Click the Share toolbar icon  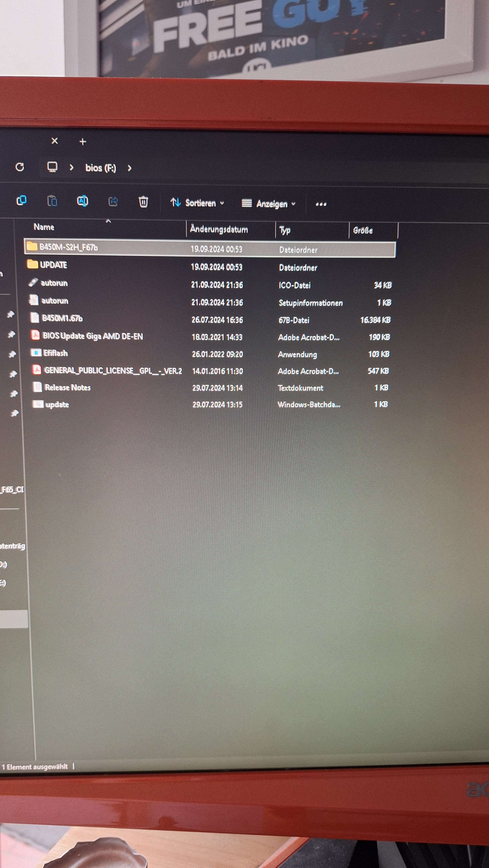(113, 201)
